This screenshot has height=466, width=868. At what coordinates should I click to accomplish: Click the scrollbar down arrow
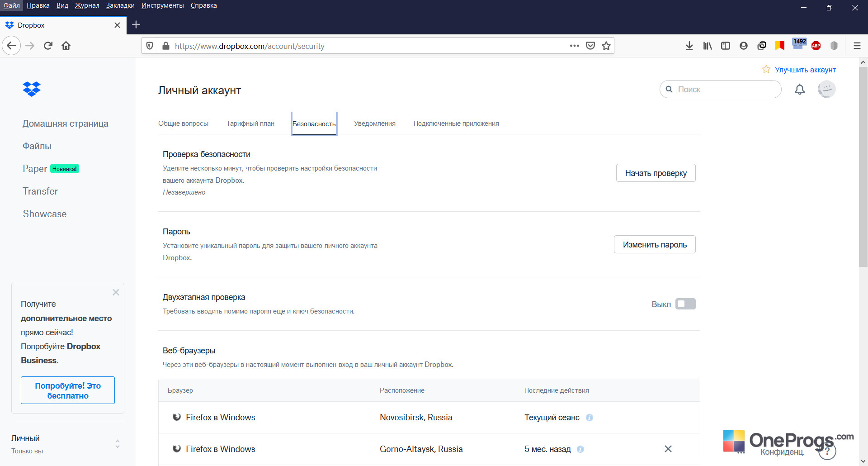863,461
